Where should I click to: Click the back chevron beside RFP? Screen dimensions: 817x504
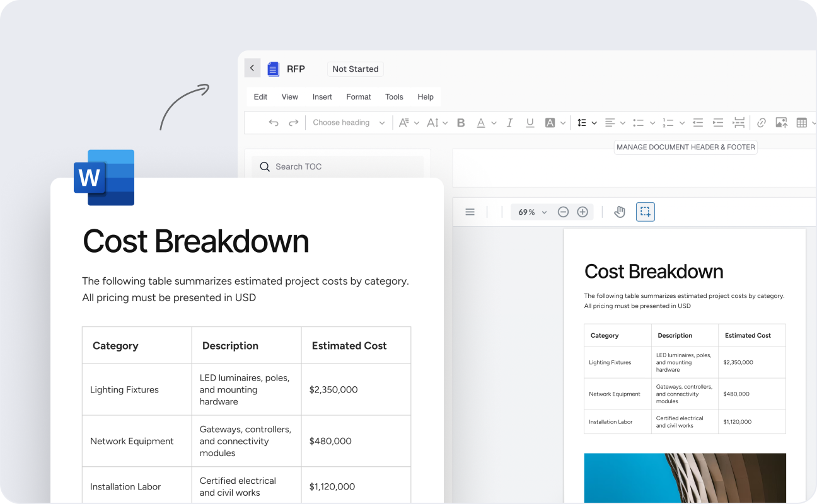click(x=252, y=68)
